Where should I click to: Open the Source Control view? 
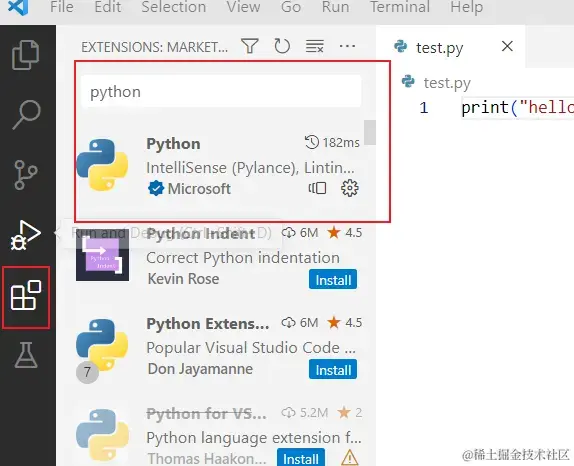tap(26, 175)
